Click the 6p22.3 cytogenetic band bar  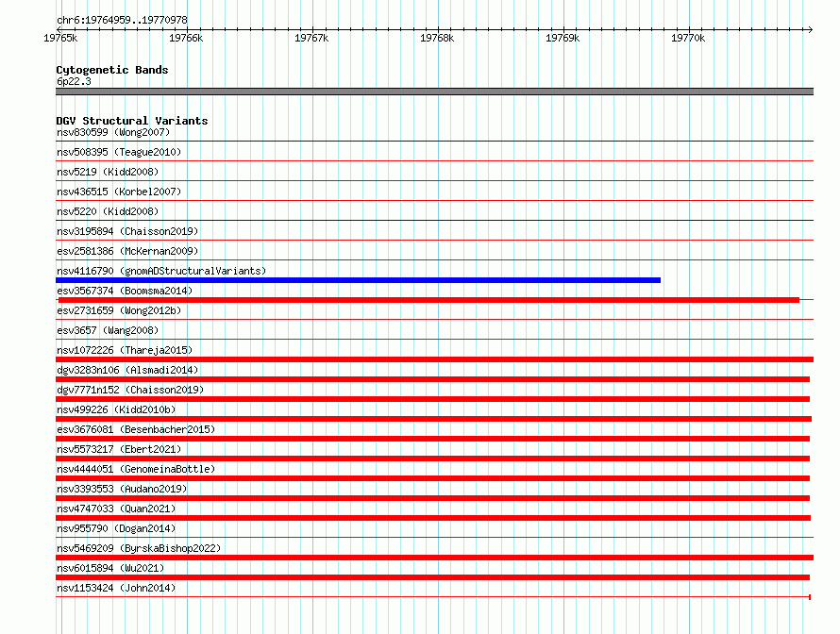[x=434, y=92]
